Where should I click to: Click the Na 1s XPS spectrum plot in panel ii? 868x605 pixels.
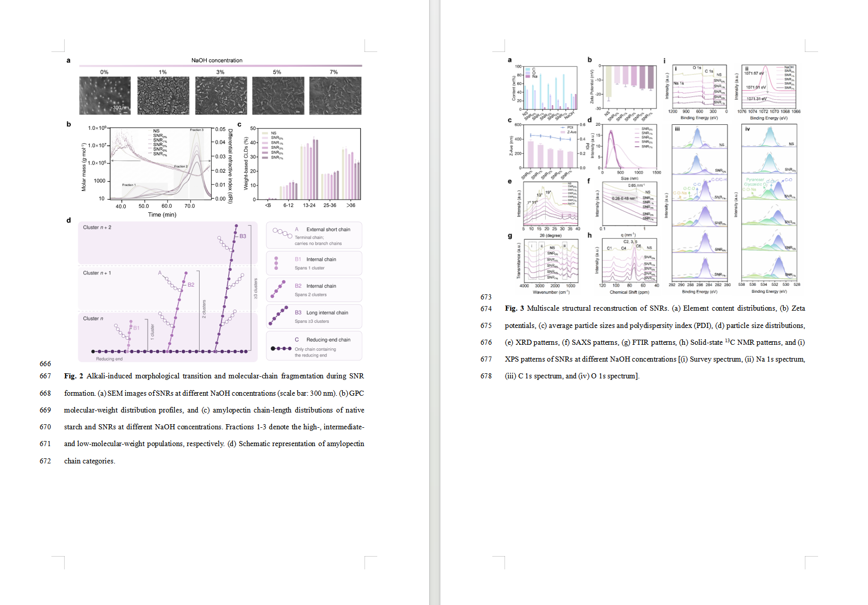click(769, 87)
